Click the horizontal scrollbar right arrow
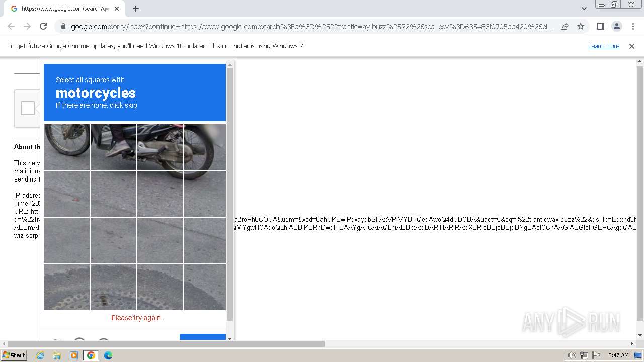 click(x=632, y=344)
